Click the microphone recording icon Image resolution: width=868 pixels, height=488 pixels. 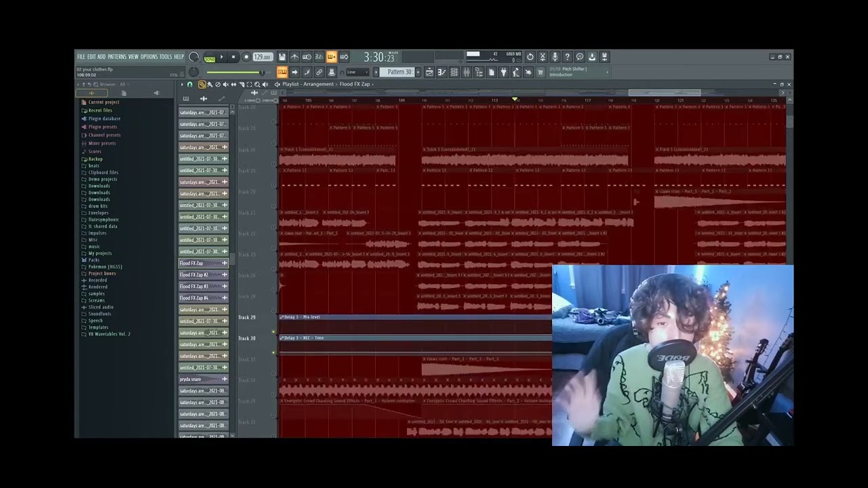555,57
